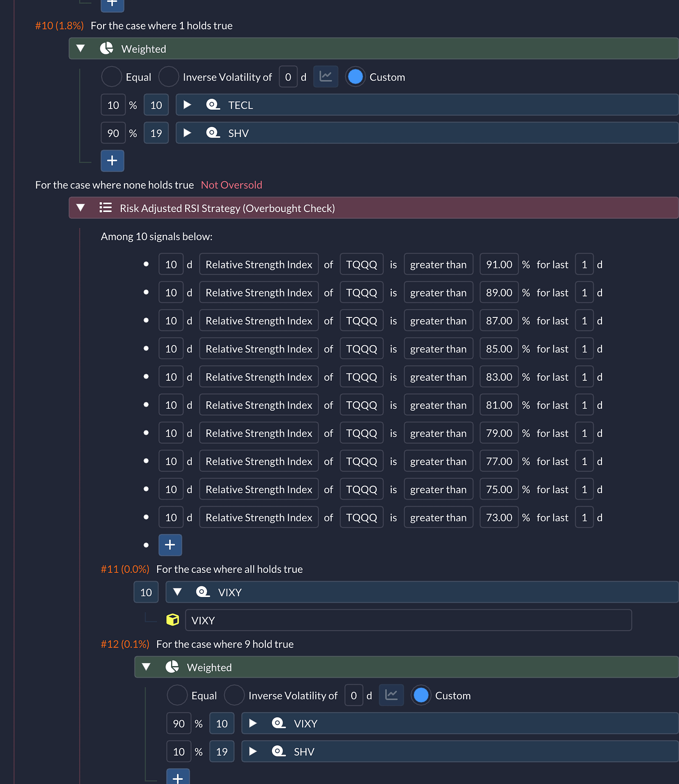Change the TQQQ ticker in the 87.00 row
Viewport: 679px width, 784px height.
361,321
